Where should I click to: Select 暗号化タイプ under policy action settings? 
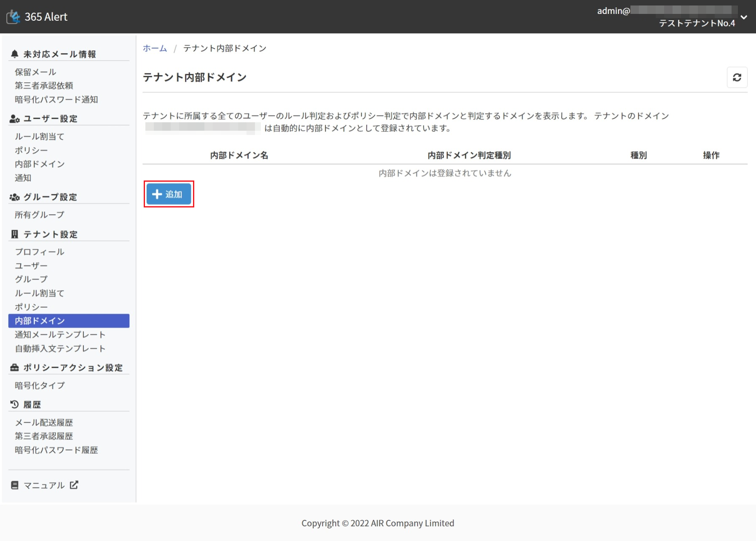point(40,385)
